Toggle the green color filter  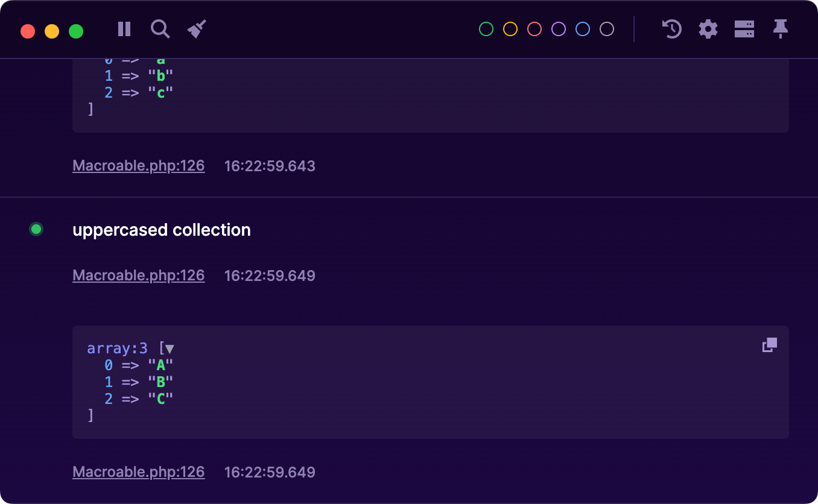click(486, 28)
